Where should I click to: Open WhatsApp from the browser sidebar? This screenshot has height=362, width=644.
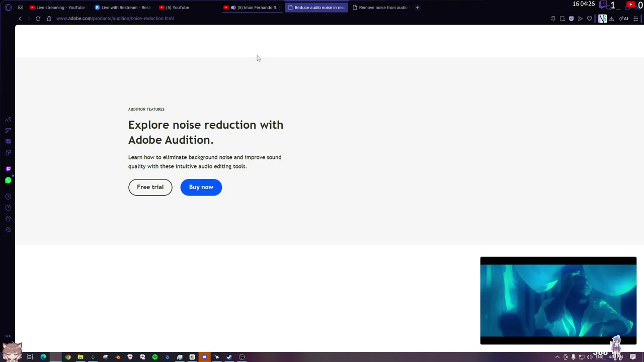8,180
